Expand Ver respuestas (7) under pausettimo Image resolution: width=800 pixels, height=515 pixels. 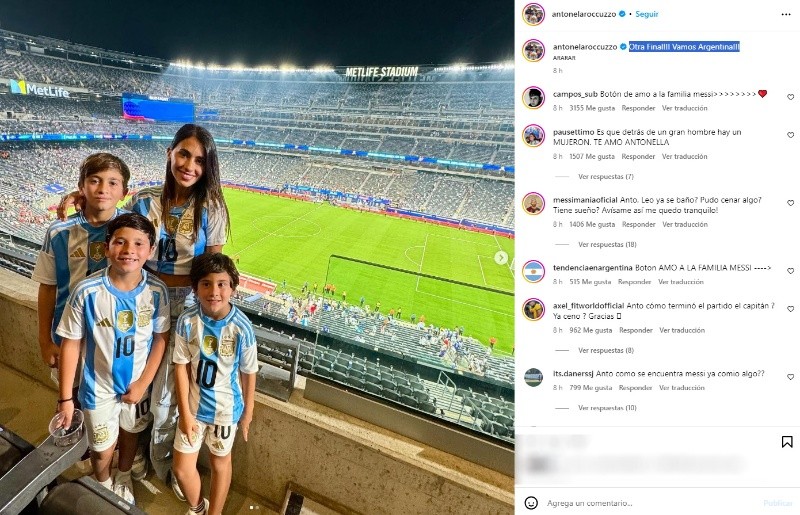point(606,177)
